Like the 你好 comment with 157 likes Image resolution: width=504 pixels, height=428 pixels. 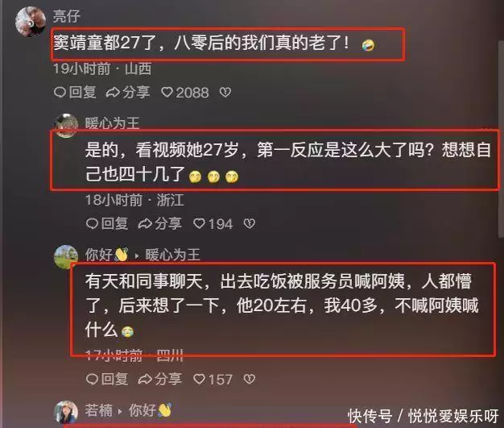pos(213,380)
